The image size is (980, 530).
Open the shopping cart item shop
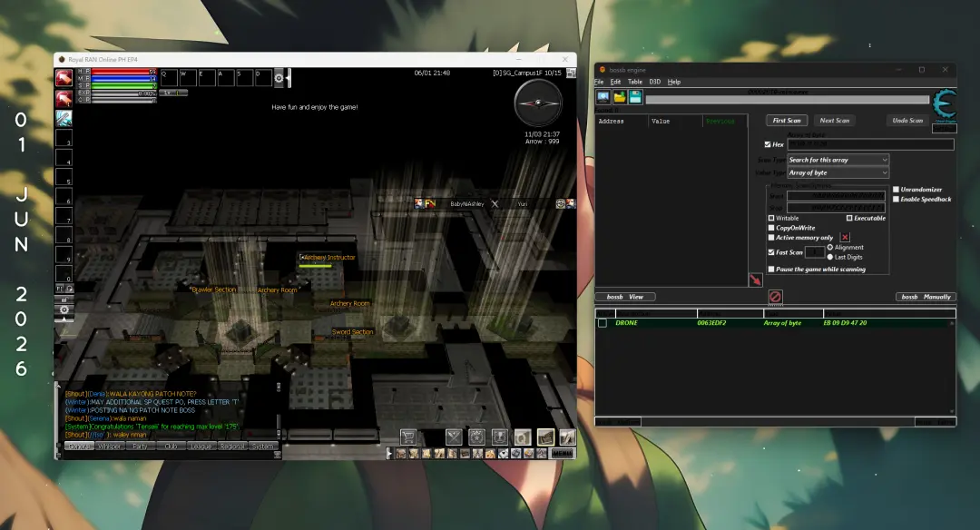[408, 437]
